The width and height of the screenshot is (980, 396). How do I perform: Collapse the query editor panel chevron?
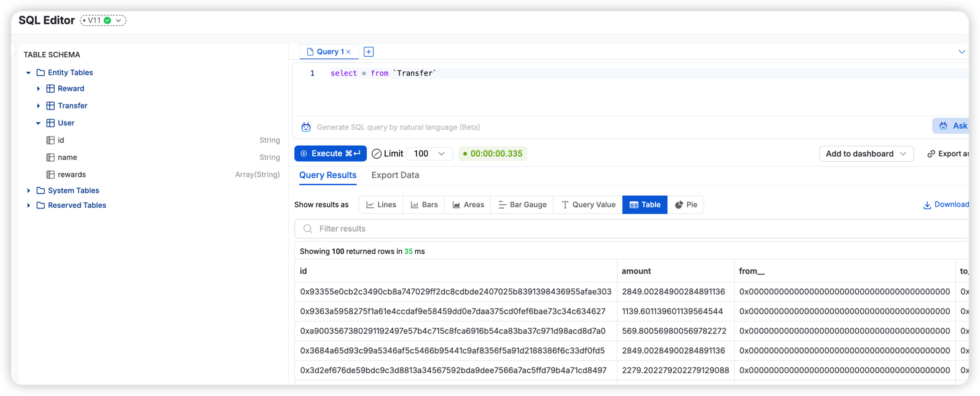click(x=962, y=52)
